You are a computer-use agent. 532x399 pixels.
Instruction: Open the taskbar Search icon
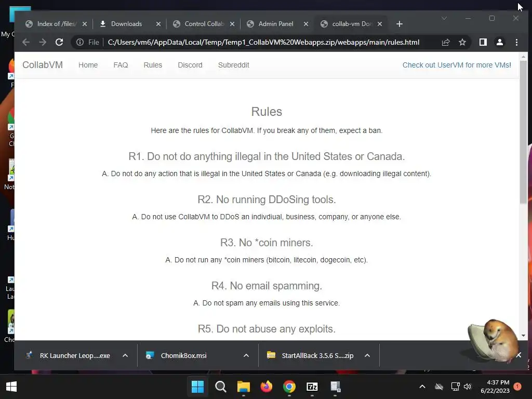coord(220,387)
